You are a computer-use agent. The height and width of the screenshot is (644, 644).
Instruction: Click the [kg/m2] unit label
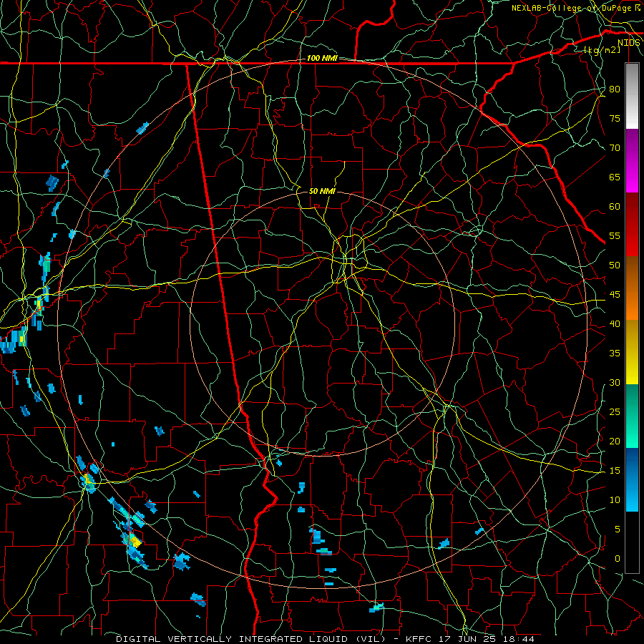pyautogui.click(x=602, y=49)
